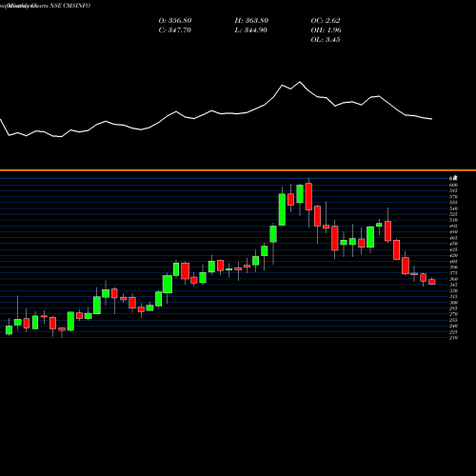Viewport: 476px width, 476px height.
Task: Click the 450 price axis label
Action: tap(453, 244)
